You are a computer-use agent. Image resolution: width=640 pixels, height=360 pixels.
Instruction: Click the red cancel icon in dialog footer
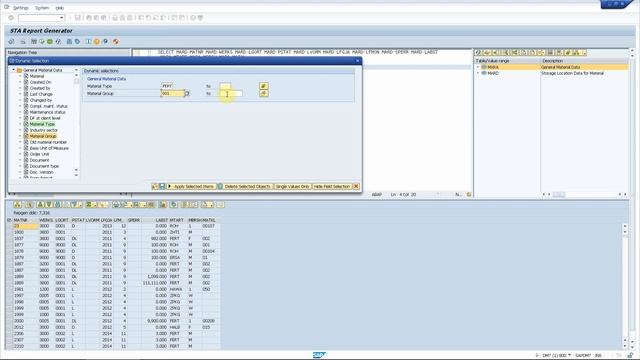pyautogui.click(x=356, y=186)
